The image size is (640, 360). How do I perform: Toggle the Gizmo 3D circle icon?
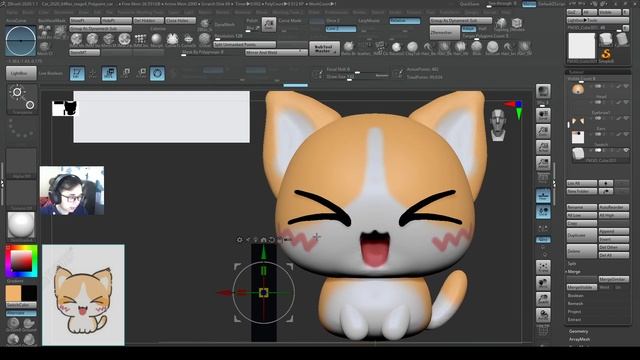coord(157,73)
